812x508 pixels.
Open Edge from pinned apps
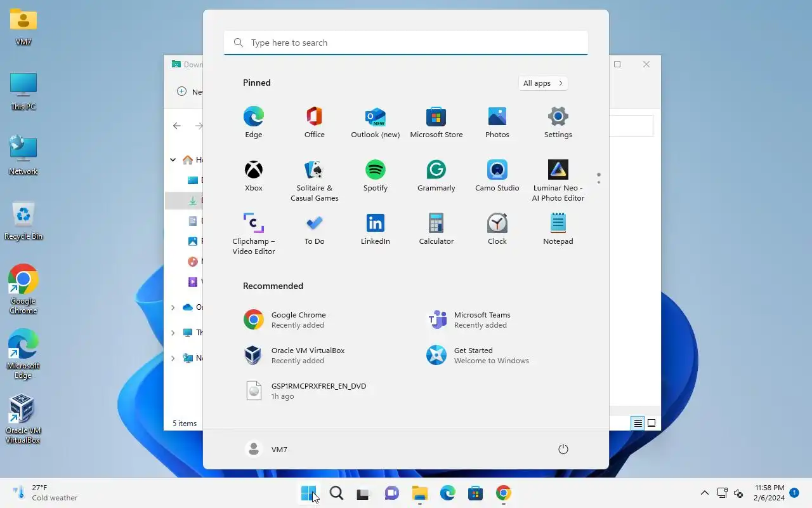253,123
